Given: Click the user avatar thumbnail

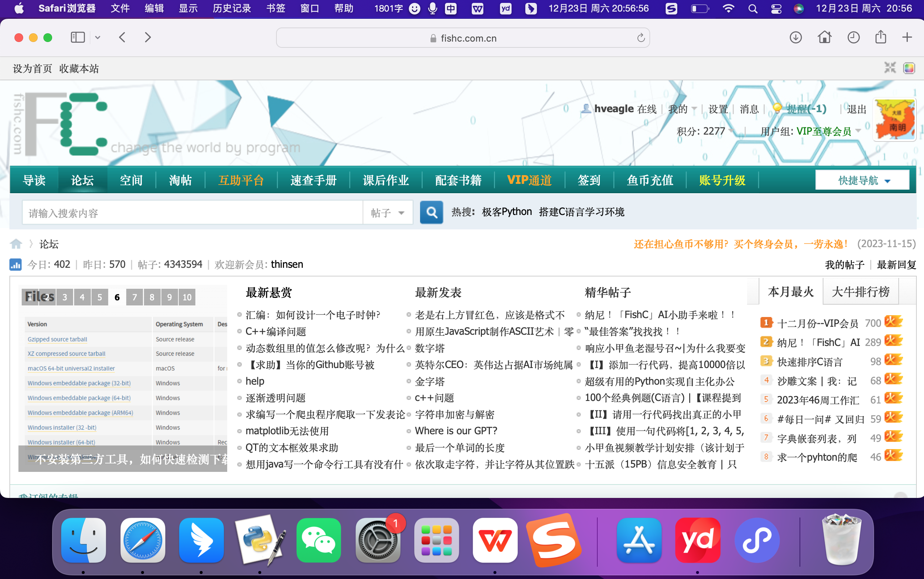Looking at the screenshot, I should [x=895, y=120].
